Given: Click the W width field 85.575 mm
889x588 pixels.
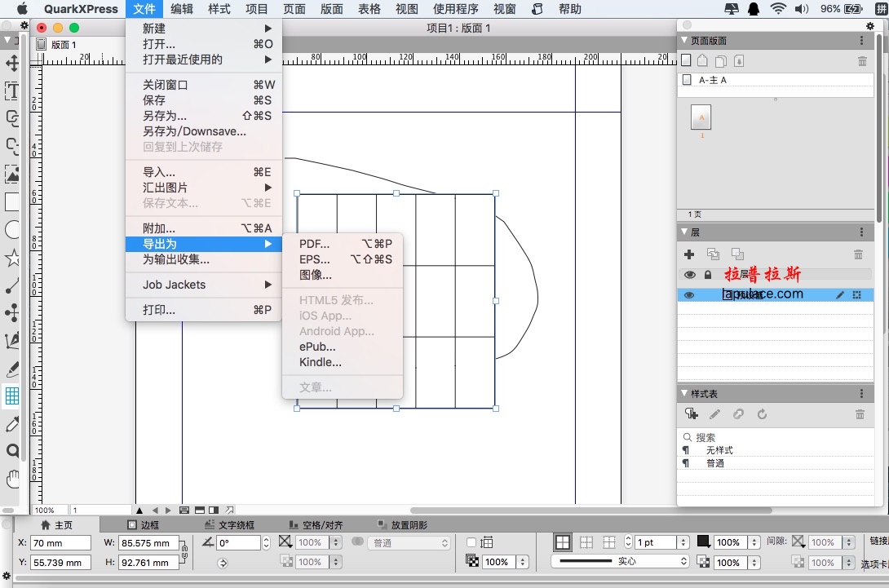Looking at the screenshot, I should pyautogui.click(x=148, y=542).
